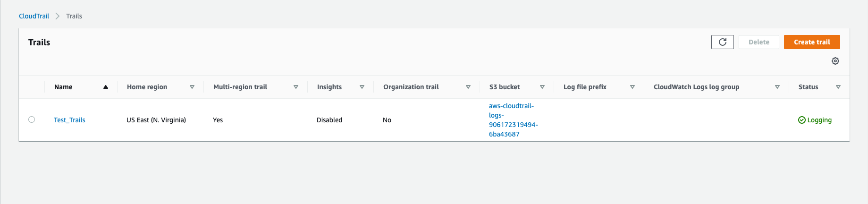
Task: Open the Test_Trails trail link
Action: (x=69, y=120)
